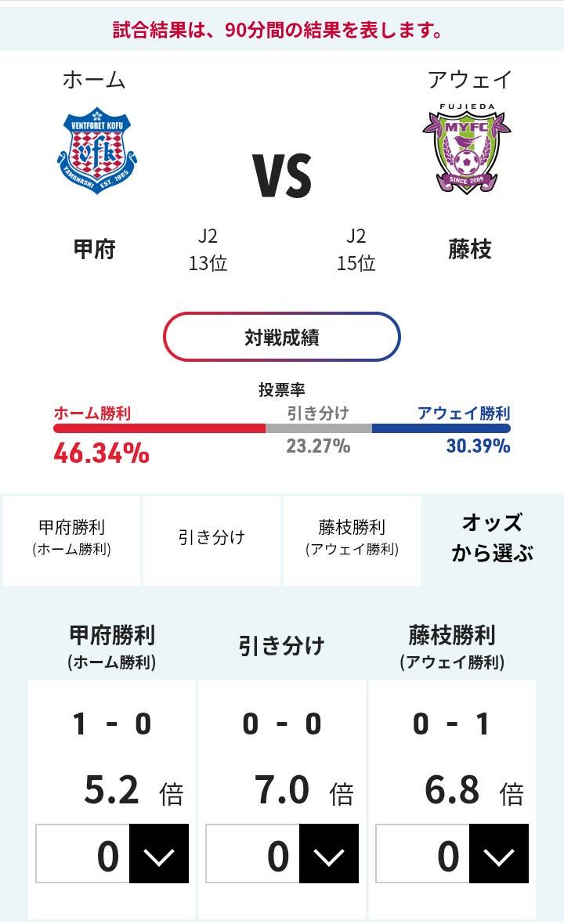Click the 1-0 bet amount field

(83, 856)
